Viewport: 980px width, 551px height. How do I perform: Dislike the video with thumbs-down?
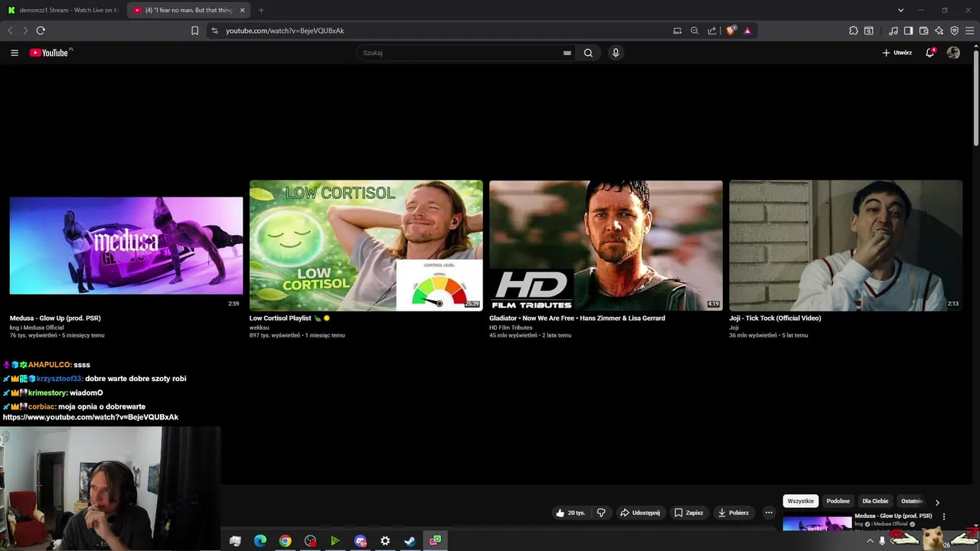601,513
